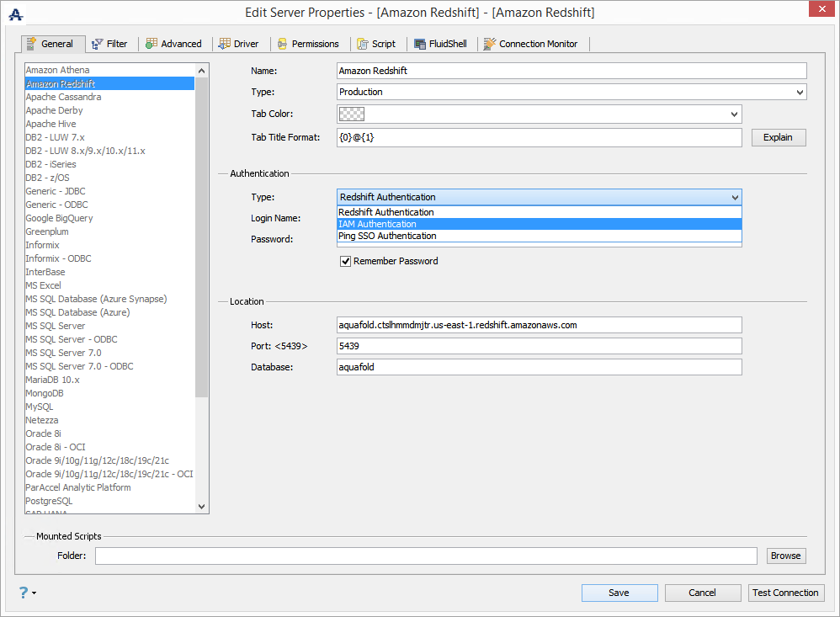Uncheck the Remember Password checkbox
The width and height of the screenshot is (840, 617).
(346, 262)
